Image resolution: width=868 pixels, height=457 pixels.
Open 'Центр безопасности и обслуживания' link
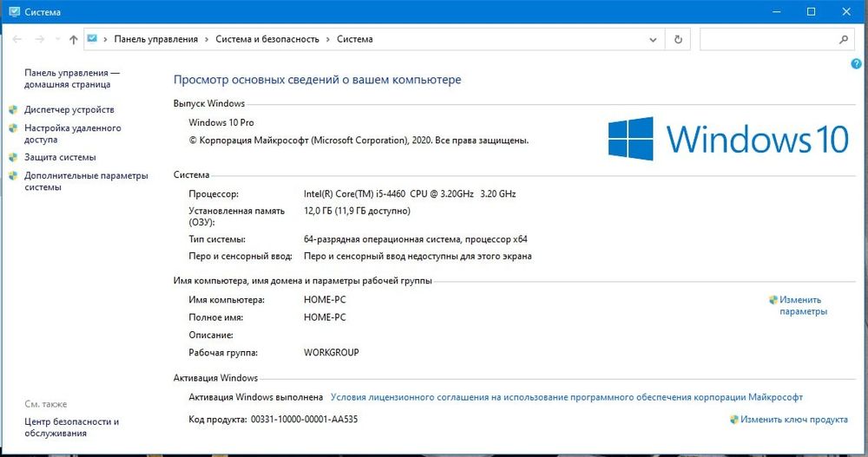(71, 428)
